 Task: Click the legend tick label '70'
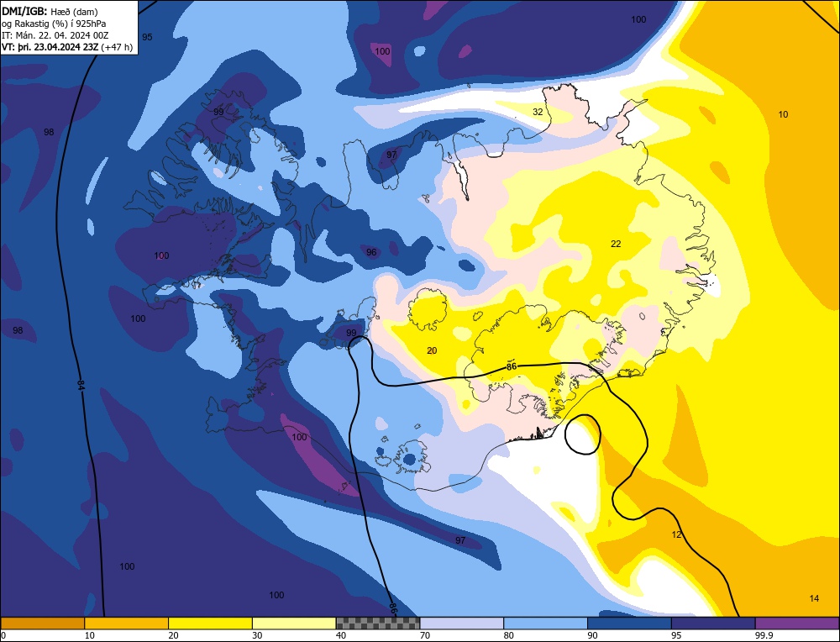click(425, 635)
